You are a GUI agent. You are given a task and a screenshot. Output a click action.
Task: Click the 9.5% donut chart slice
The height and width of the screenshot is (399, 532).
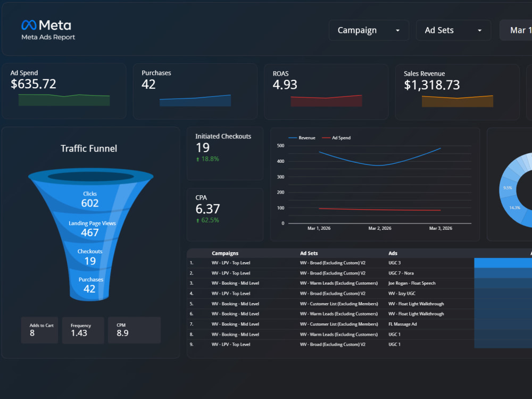tap(507, 188)
